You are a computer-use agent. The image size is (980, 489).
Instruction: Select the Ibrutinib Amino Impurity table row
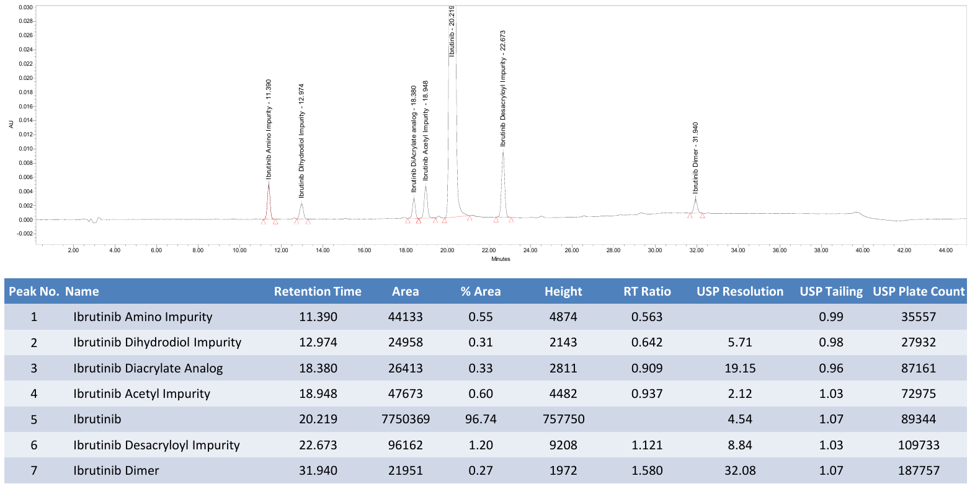click(x=486, y=317)
